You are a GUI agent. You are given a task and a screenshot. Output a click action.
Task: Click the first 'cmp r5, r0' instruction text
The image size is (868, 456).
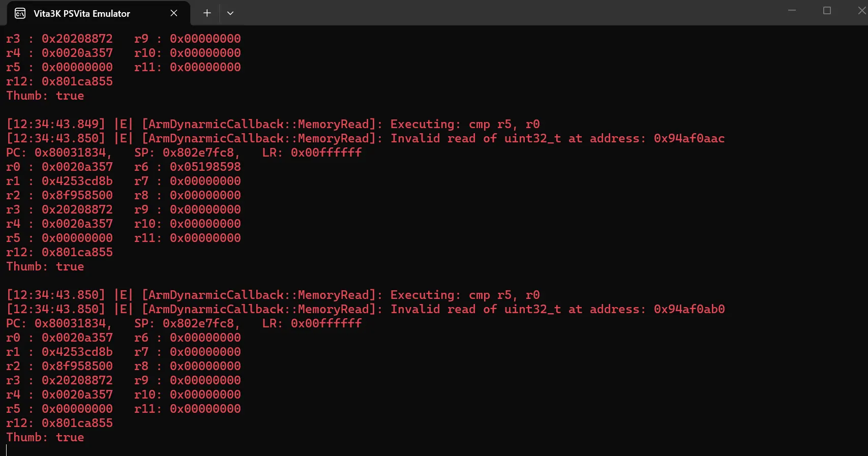[504, 124]
